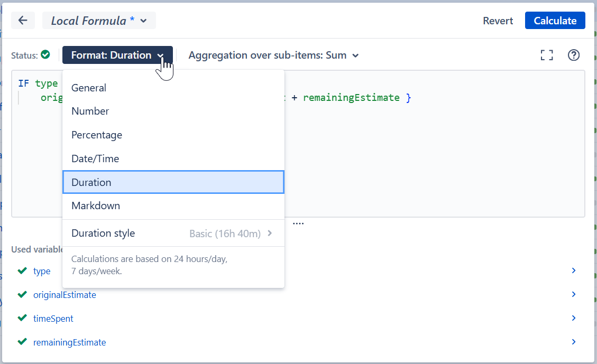Click the checkmark beside originalEstimate

click(x=22, y=294)
